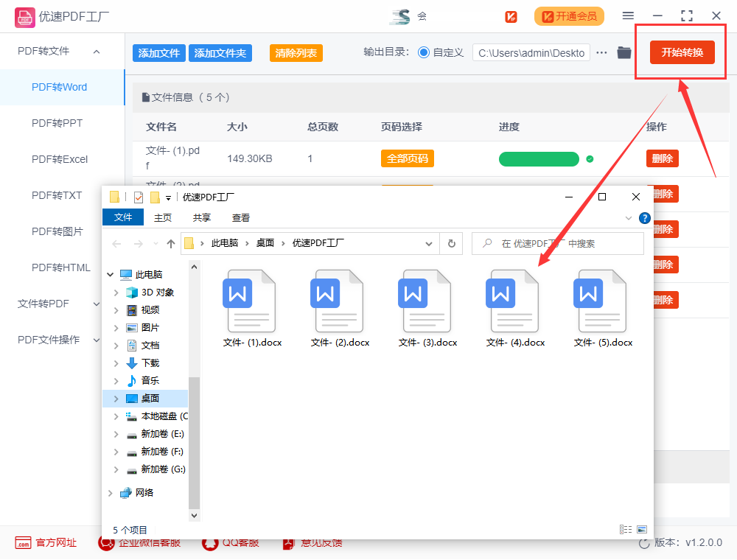Click the speed S logo in title bar

tap(400, 16)
